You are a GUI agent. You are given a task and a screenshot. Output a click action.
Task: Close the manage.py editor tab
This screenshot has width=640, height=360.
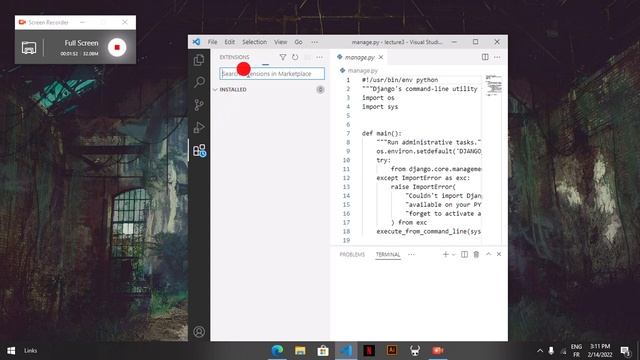[381, 57]
